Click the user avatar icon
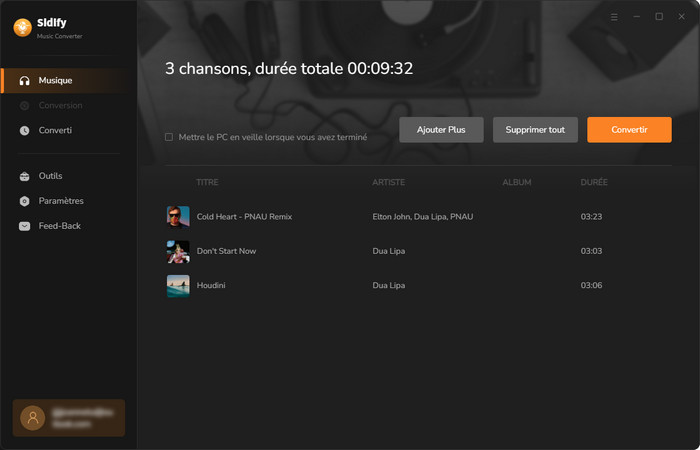This screenshot has width=700, height=450. click(34, 418)
